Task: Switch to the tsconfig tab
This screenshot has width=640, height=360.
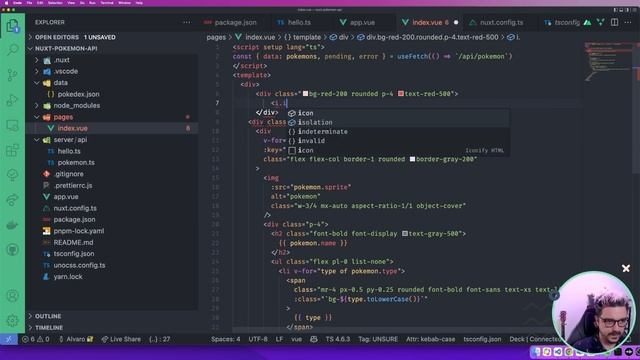Action: [x=562, y=22]
